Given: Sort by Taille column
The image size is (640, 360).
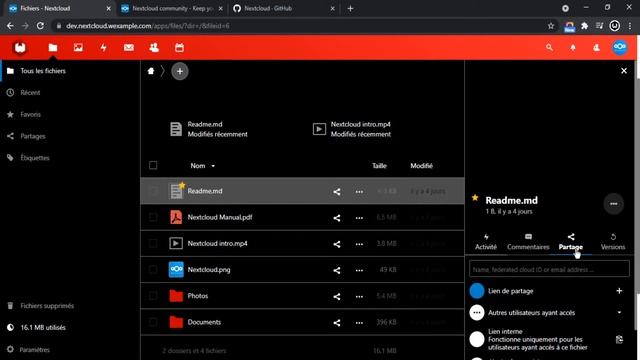Looking at the screenshot, I should [x=379, y=166].
